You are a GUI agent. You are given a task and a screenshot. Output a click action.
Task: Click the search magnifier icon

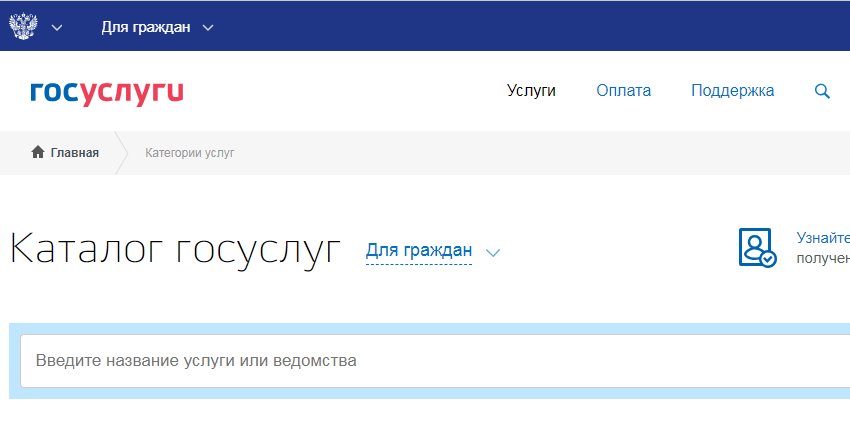tap(822, 91)
